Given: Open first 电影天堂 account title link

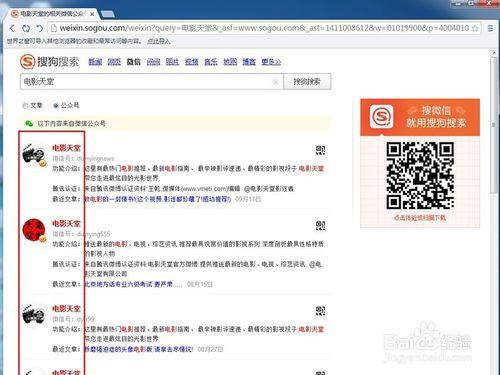Looking at the screenshot, I should [x=66, y=148].
